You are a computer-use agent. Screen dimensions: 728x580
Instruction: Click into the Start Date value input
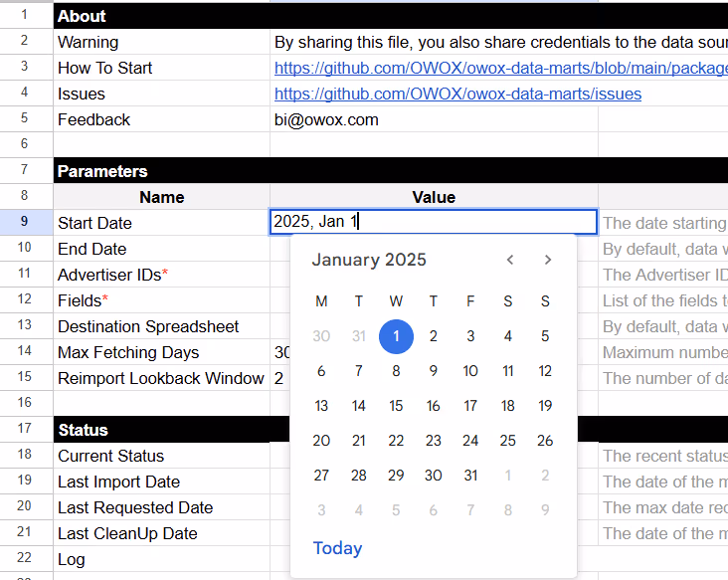point(434,222)
